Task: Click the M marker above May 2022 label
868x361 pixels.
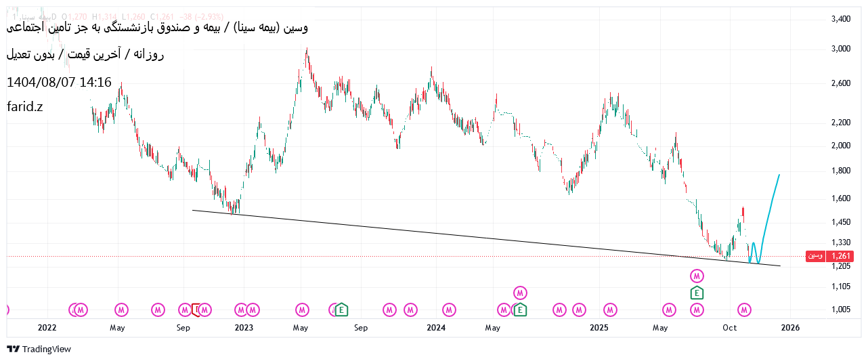Action: point(121,310)
